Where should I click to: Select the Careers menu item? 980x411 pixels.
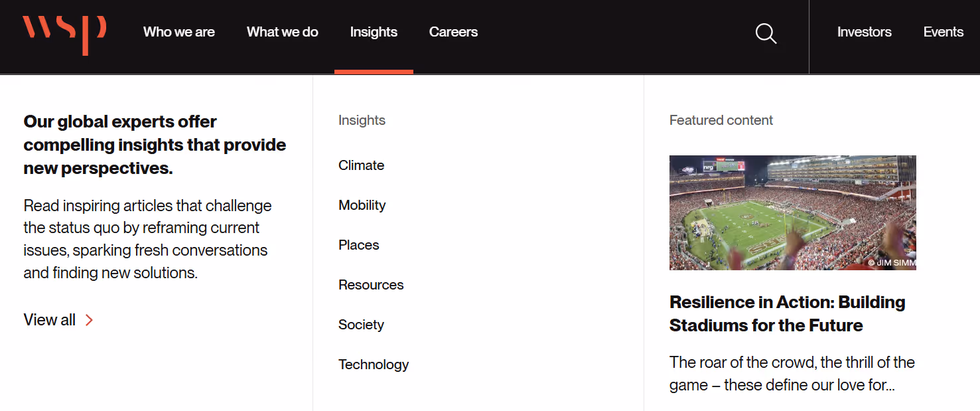click(453, 31)
